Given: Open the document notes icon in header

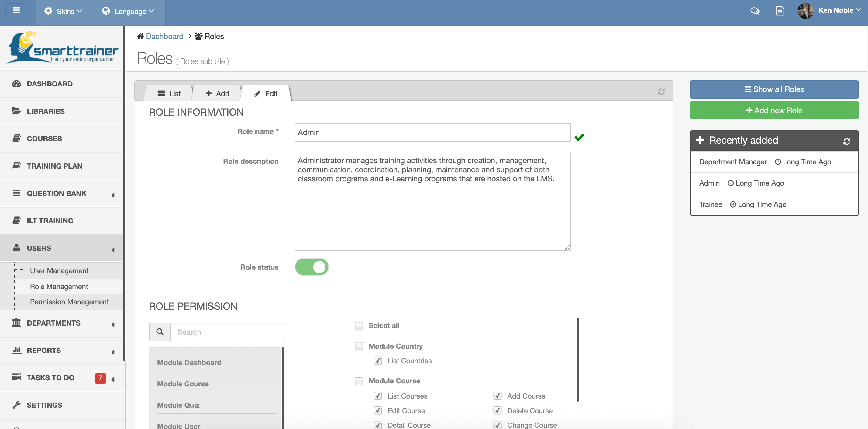Looking at the screenshot, I should tap(780, 11).
